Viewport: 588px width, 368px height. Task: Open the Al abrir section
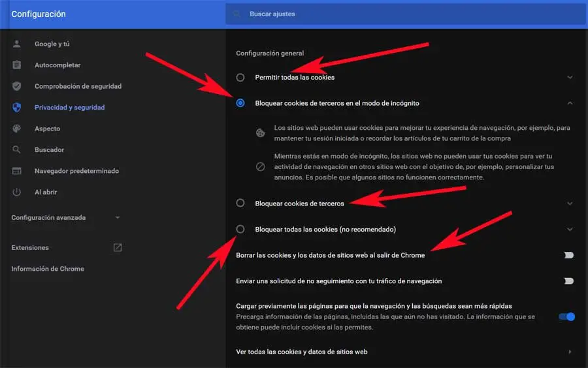(x=46, y=192)
